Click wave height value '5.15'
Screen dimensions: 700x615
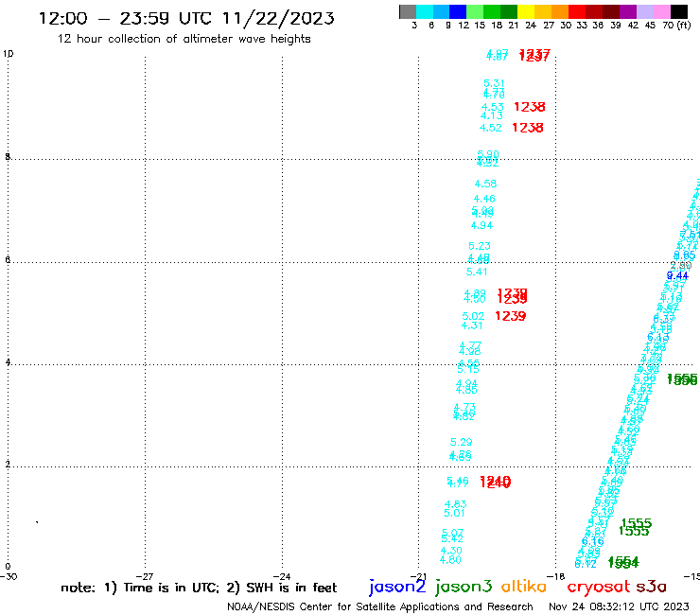coord(468,370)
